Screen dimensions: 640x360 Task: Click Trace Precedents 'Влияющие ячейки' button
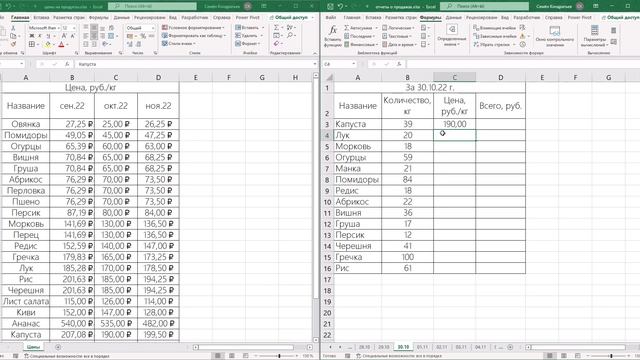coord(495,28)
